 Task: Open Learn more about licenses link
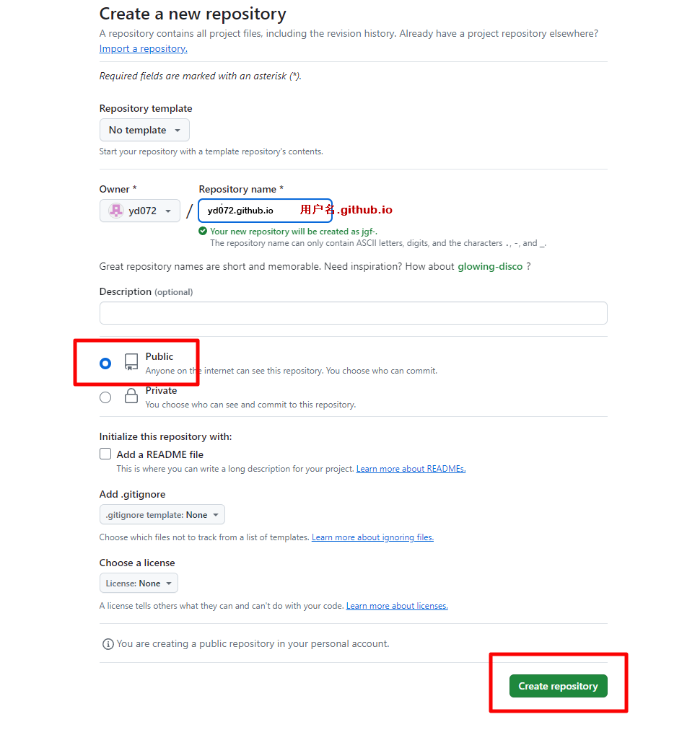tap(397, 606)
